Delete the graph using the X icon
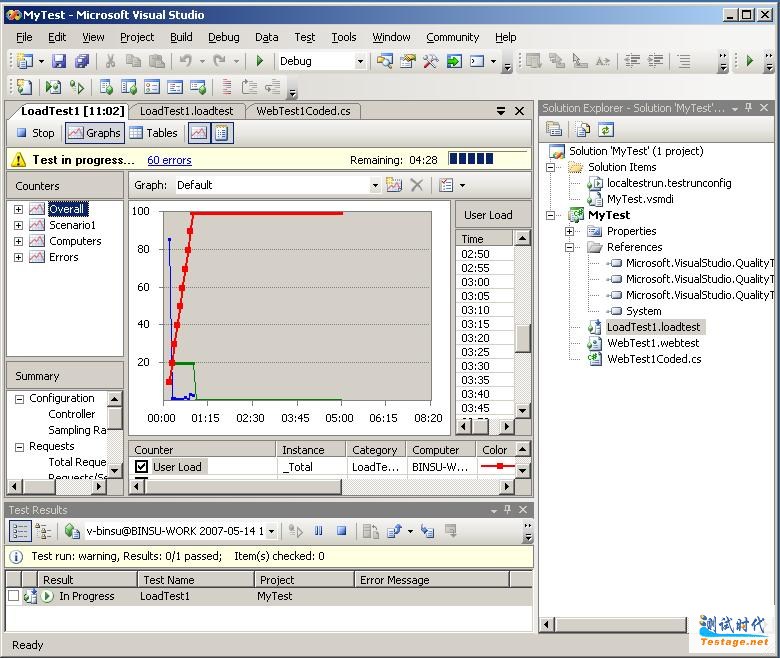 417,185
